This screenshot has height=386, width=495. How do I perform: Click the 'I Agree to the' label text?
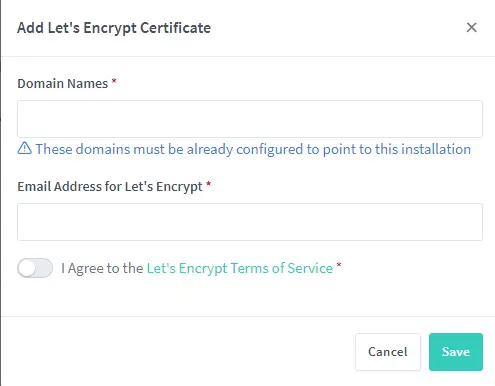tap(102, 268)
